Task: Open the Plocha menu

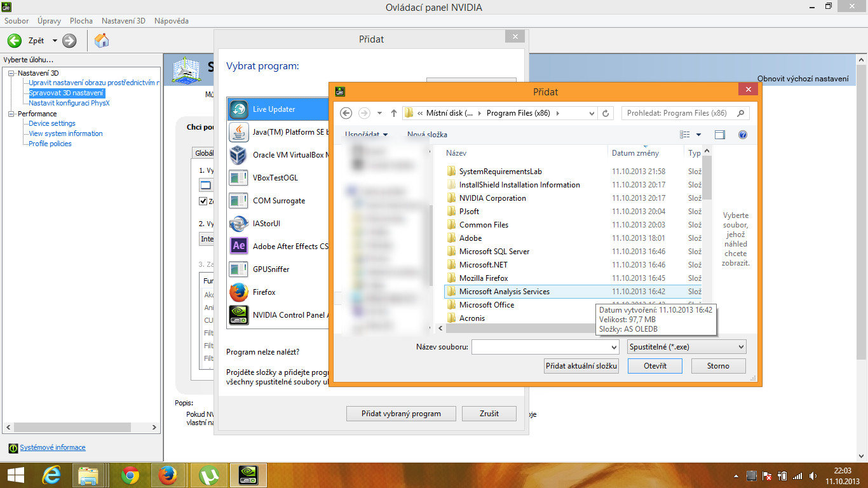Action: click(x=81, y=21)
